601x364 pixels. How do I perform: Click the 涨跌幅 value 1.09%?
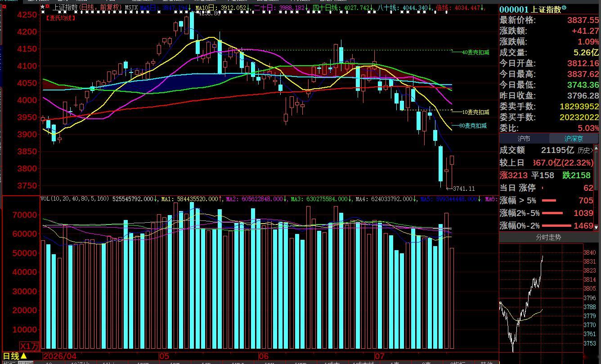point(588,42)
